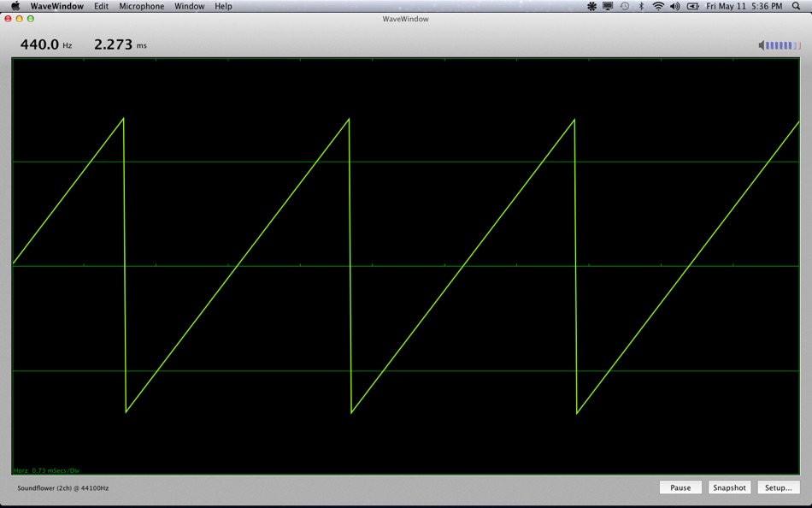Click the clock reading Fri May 11 5:36 PM

744,6
